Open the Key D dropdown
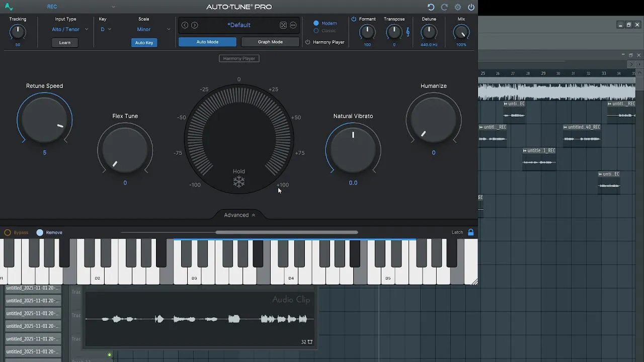This screenshot has height=362, width=644. [106, 29]
